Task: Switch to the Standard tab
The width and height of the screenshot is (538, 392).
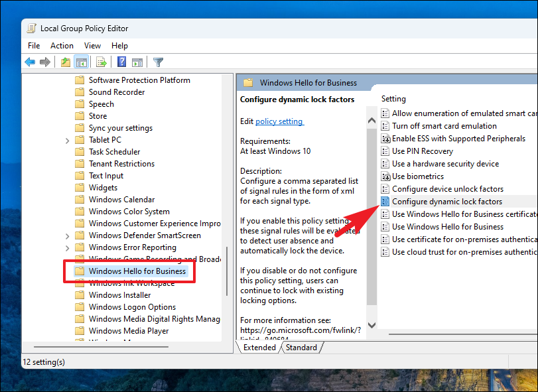Action: click(x=301, y=348)
